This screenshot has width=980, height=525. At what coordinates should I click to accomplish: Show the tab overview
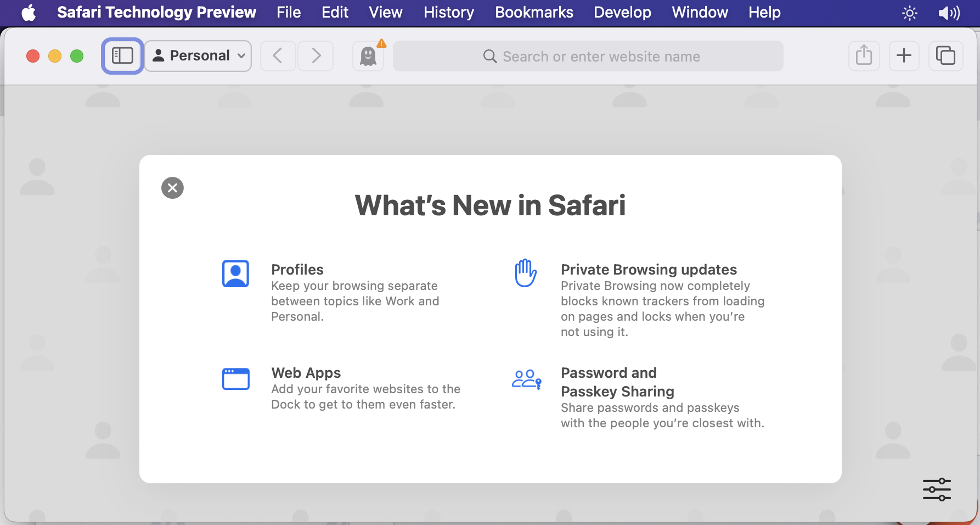945,55
